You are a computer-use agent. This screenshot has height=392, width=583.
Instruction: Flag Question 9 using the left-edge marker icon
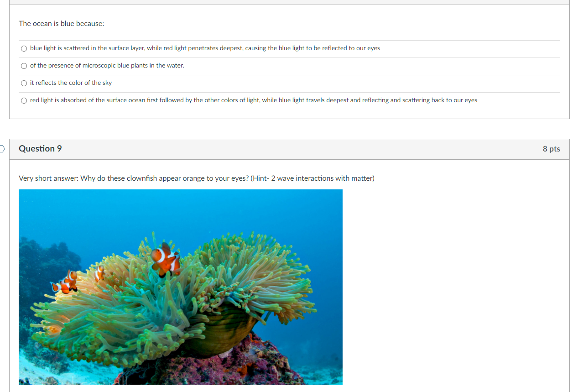[2, 149]
